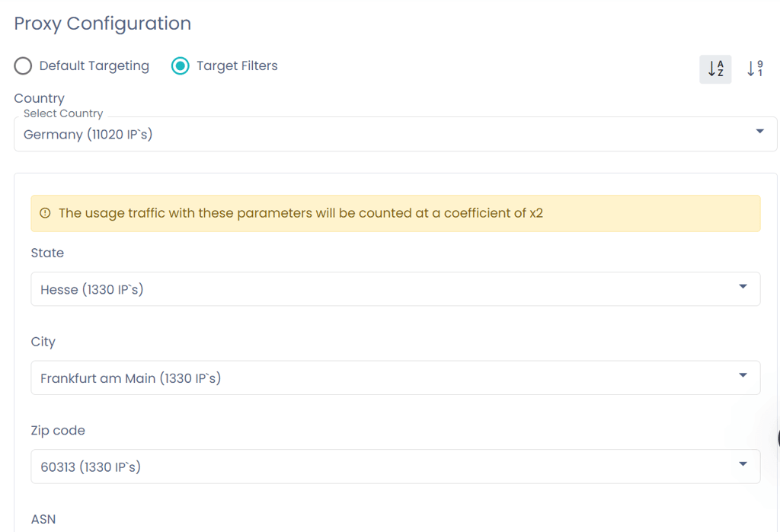Click the Country label
The image size is (780, 532).
40,98
